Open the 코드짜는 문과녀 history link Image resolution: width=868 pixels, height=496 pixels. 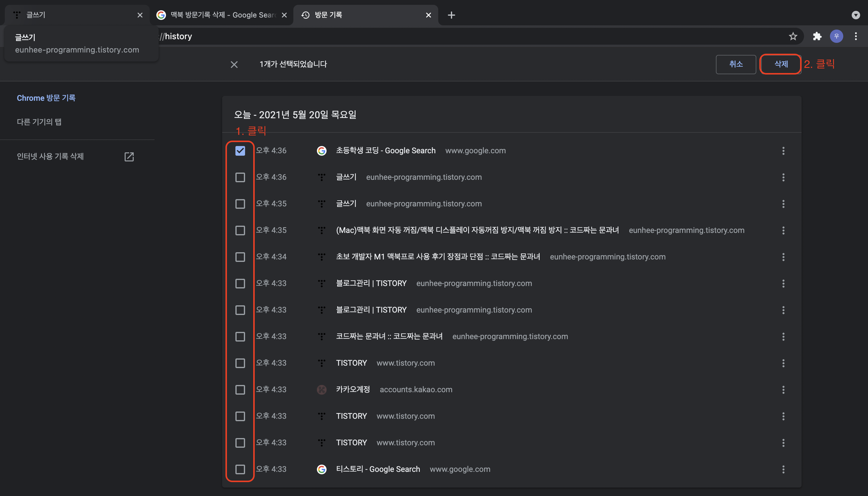tap(389, 337)
